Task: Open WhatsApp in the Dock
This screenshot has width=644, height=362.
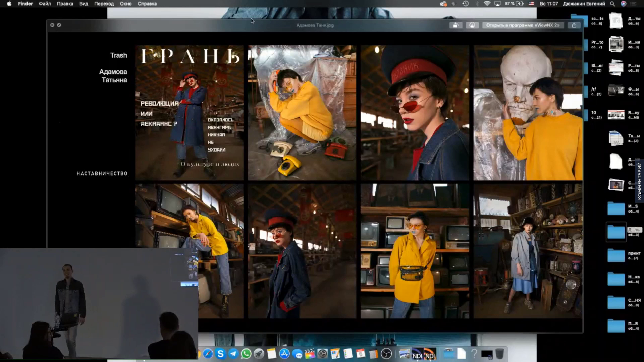Action: click(246, 354)
